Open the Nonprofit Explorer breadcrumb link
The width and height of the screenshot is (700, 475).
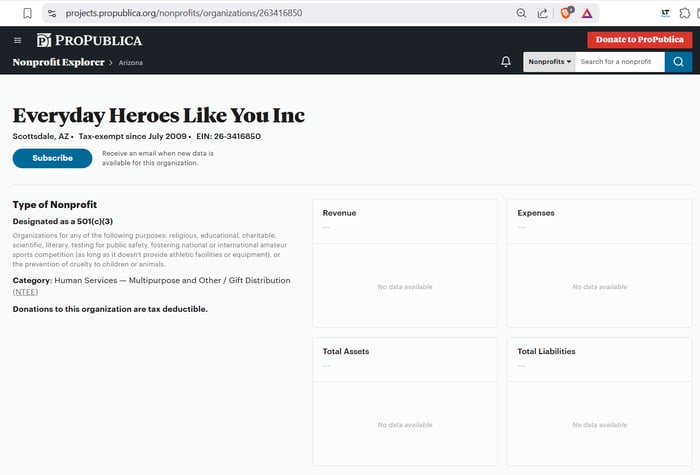pos(58,62)
